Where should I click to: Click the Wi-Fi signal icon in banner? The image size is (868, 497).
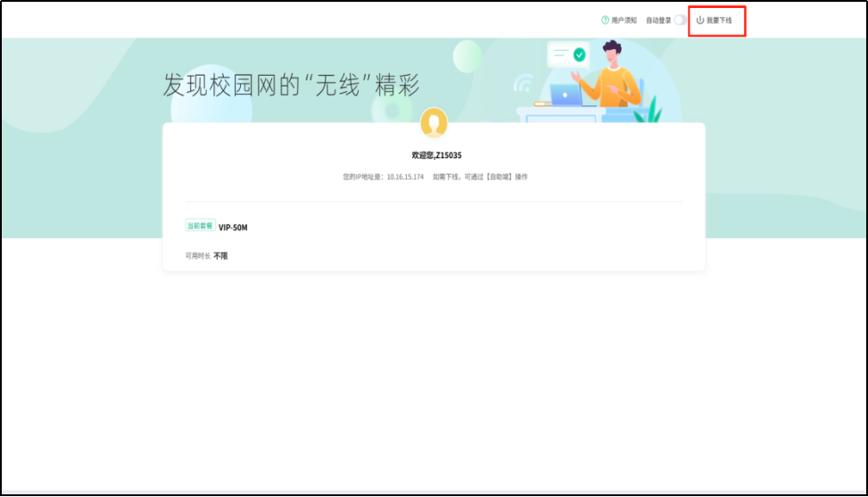(523, 84)
